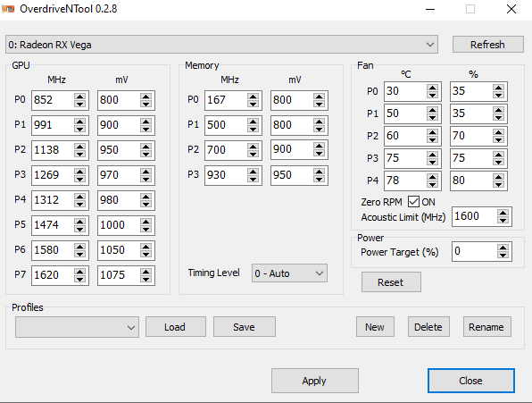
Task: Save the current profile
Action: (245, 327)
